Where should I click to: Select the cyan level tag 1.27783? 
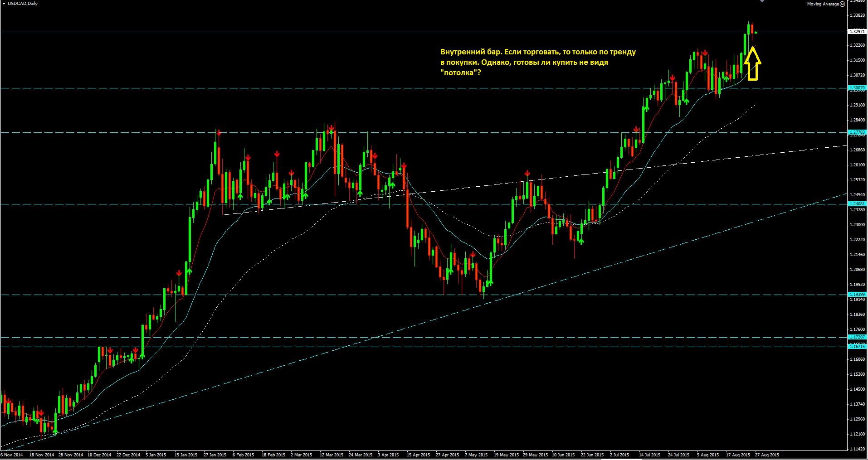click(x=857, y=132)
